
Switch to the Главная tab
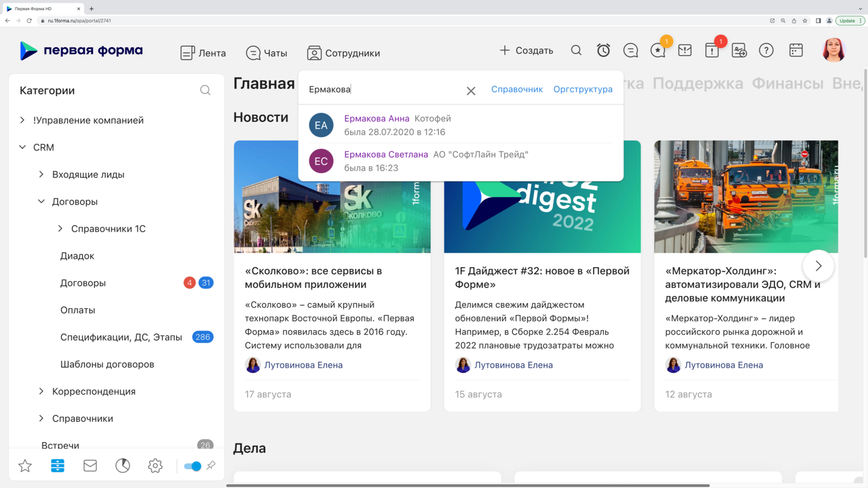264,83
